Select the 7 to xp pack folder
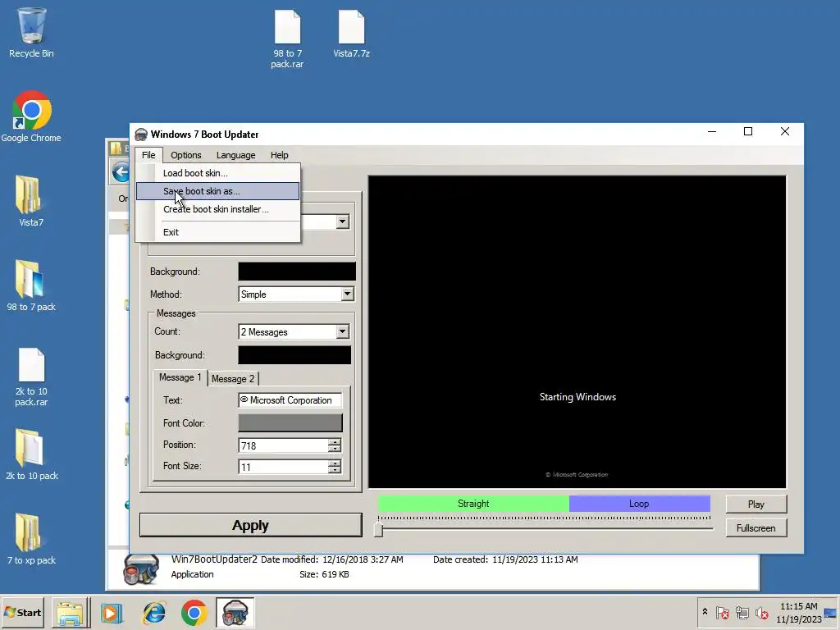 tap(31, 539)
